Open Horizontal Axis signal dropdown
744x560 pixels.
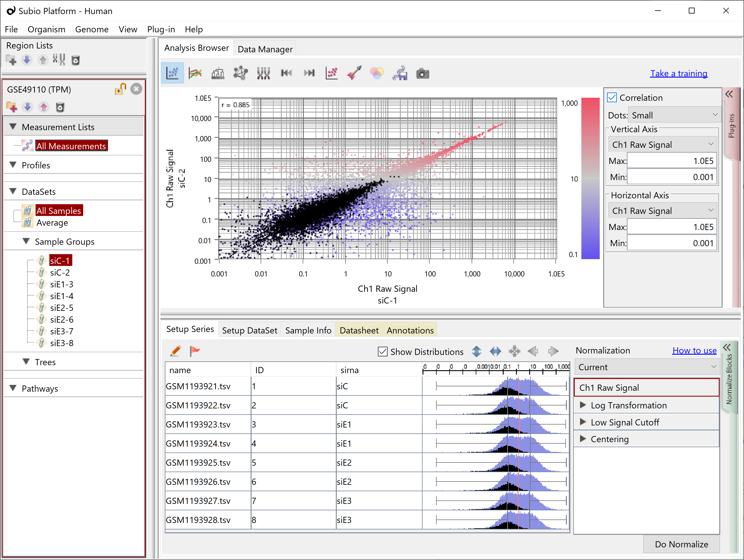pyautogui.click(x=663, y=211)
